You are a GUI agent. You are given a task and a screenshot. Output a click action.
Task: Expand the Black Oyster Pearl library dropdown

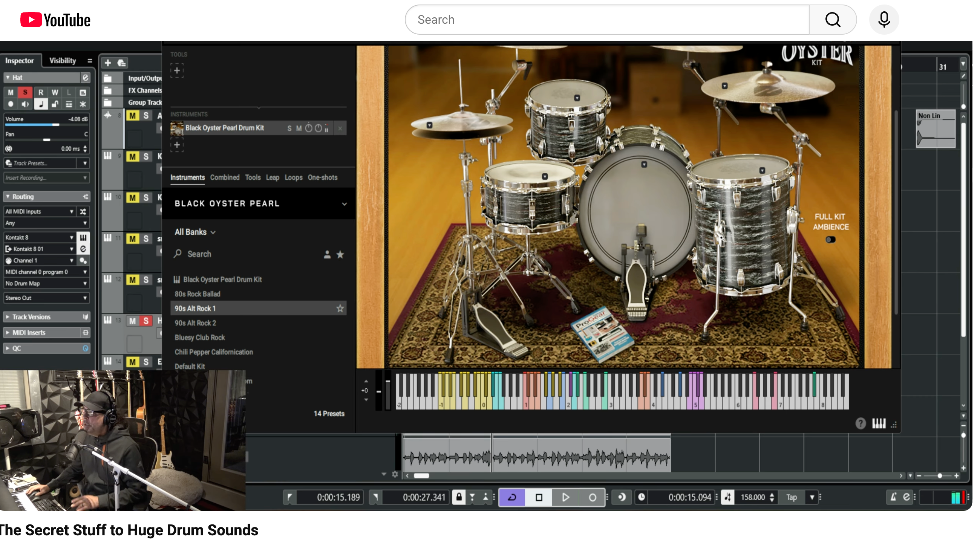344,204
